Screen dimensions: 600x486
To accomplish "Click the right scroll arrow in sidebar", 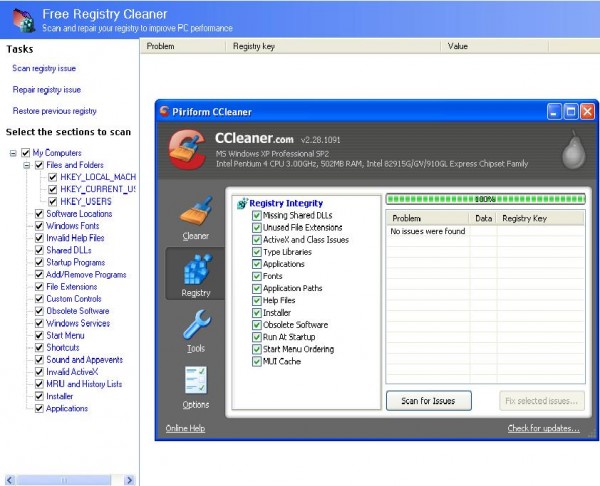I will (130, 480).
